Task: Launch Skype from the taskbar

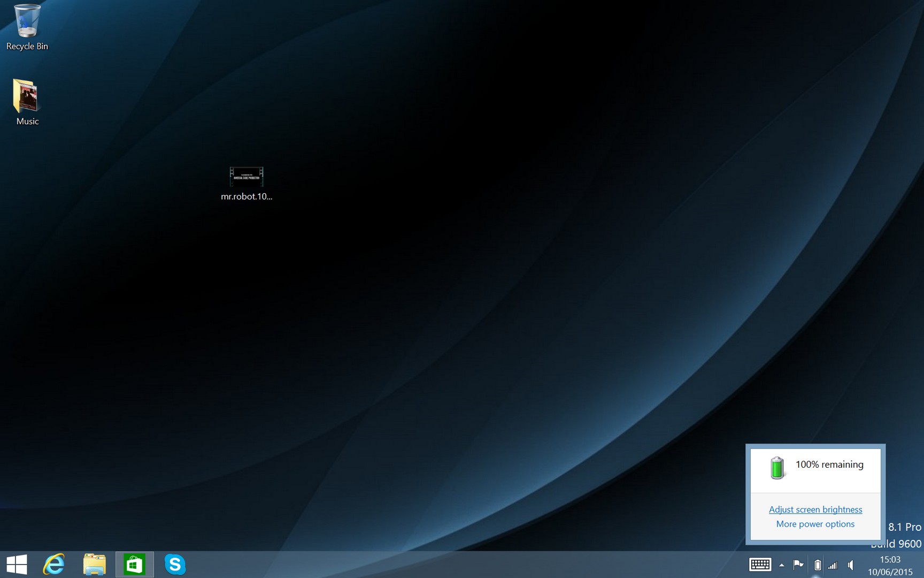Action: (175, 565)
